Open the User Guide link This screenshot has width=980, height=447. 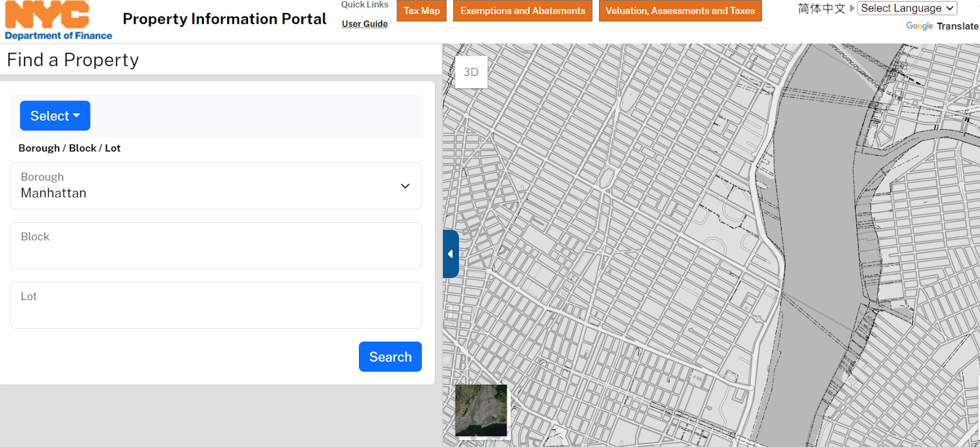pyautogui.click(x=364, y=24)
